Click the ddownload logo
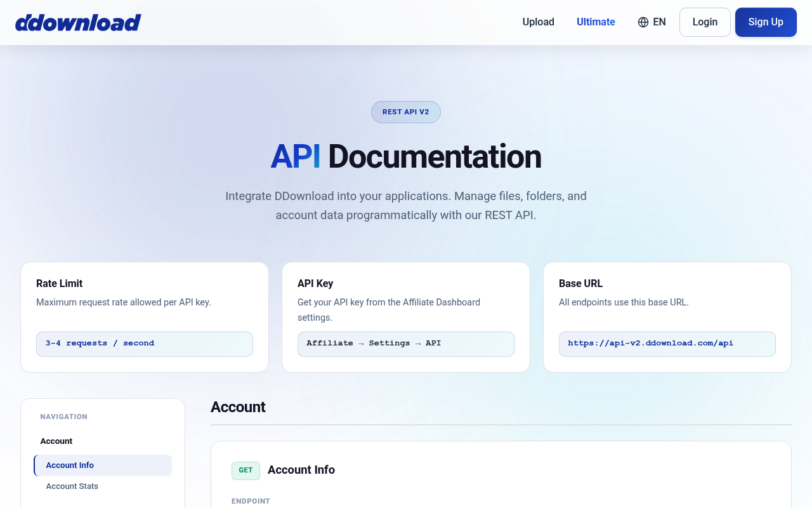Screen dimensions: 812x508 [78, 22]
